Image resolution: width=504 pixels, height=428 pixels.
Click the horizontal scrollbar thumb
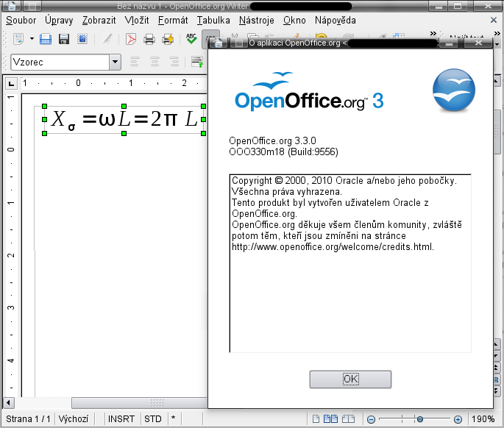139,402
